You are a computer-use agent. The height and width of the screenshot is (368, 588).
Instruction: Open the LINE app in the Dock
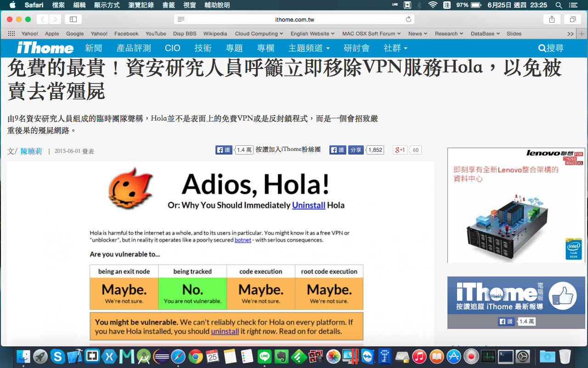tap(264, 356)
